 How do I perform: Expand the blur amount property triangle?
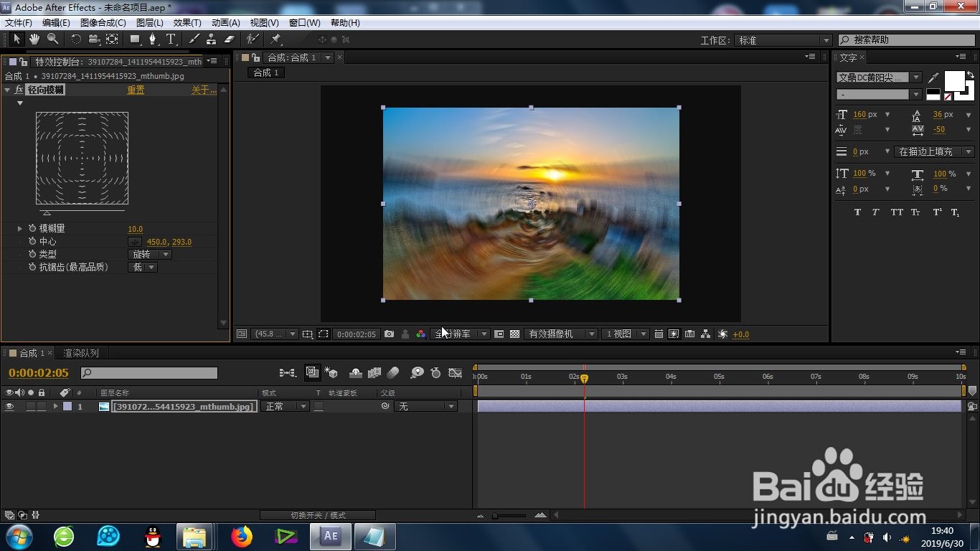[20, 229]
